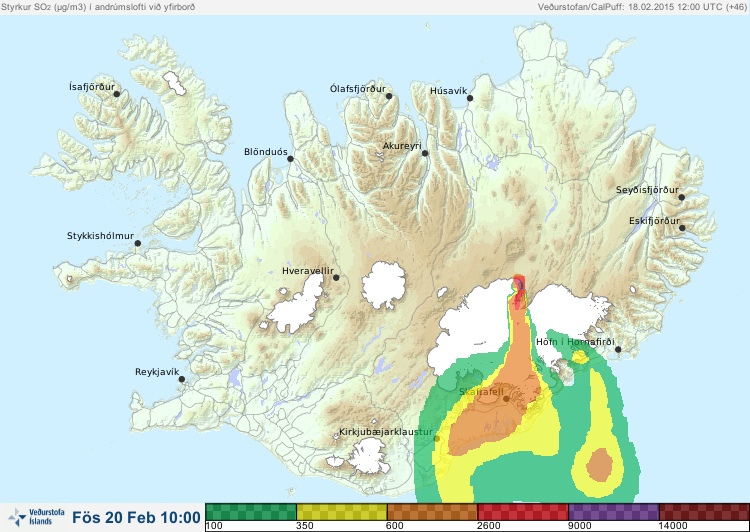Select the green 100 legend swatch
The width and height of the screenshot is (750, 532).
coord(251,512)
